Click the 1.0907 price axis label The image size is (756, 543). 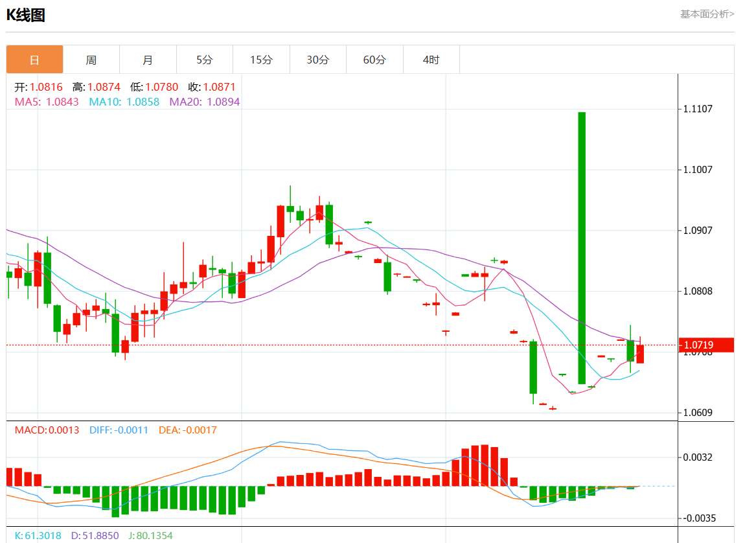click(698, 231)
